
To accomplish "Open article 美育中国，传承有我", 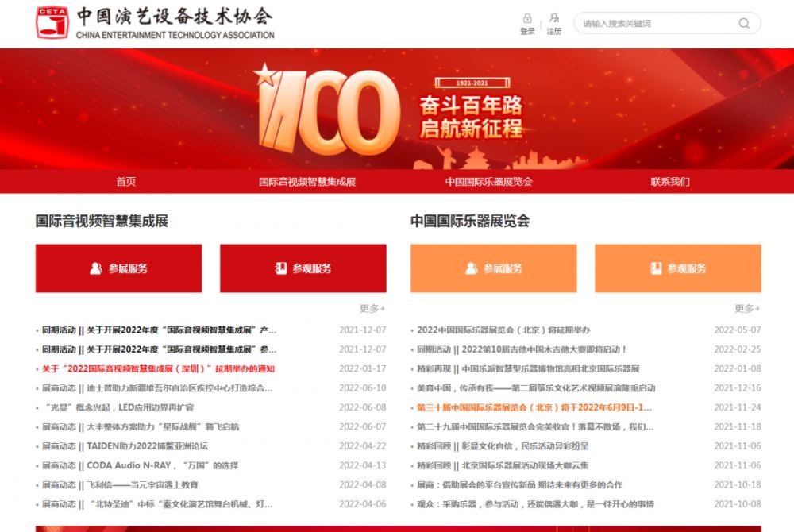I will [x=536, y=388].
